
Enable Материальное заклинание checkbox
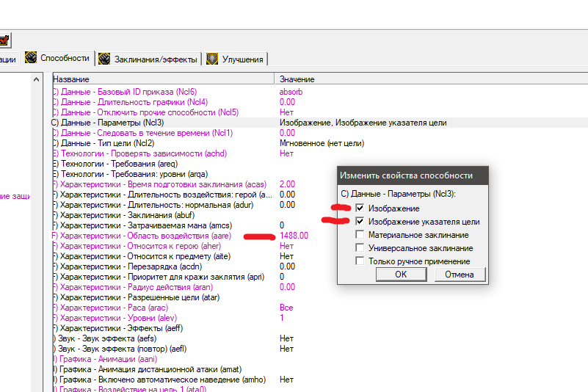[360, 234]
